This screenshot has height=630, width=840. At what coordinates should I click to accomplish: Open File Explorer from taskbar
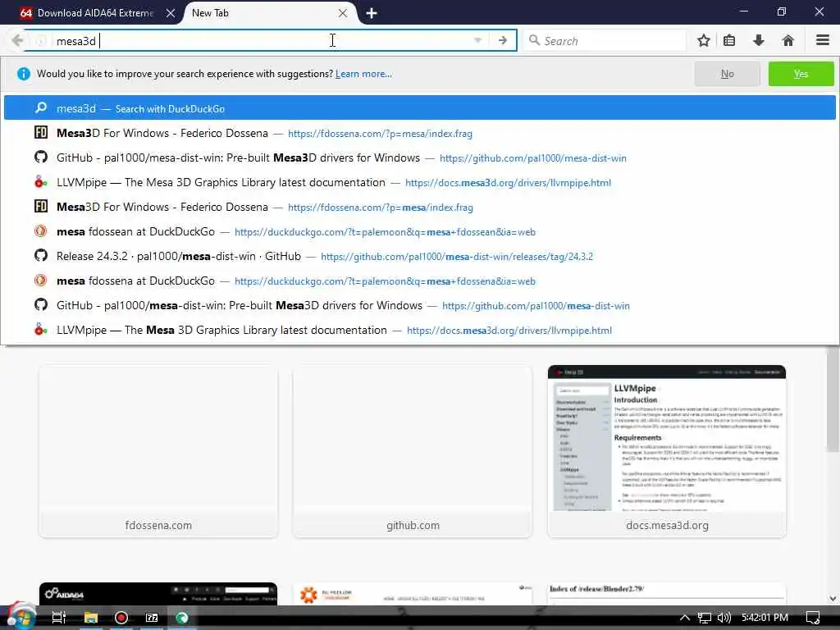[91, 618]
